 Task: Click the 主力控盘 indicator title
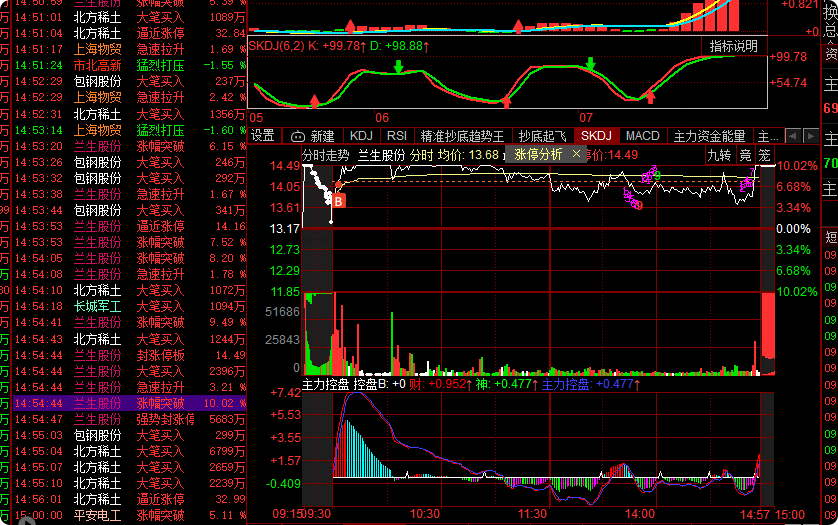coord(325,384)
